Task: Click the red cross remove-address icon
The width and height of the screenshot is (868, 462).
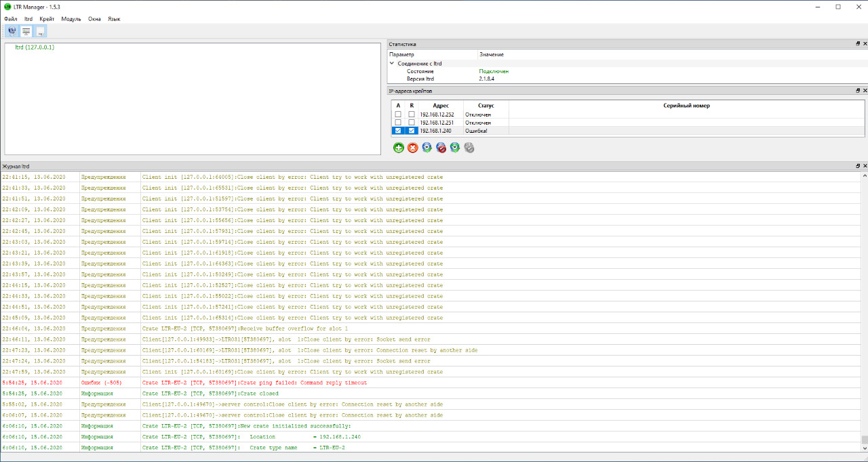Action: click(x=412, y=148)
